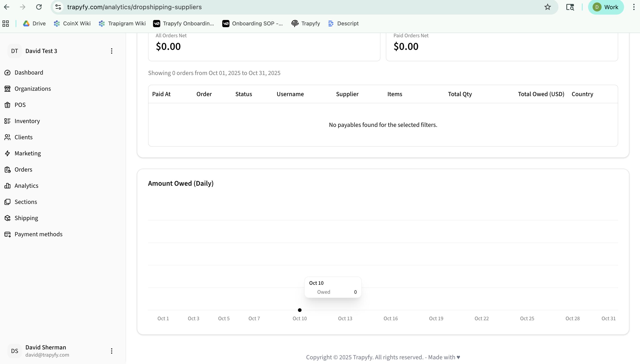Open David Test 3 organization options menu
The width and height of the screenshot is (640, 364).
(x=112, y=51)
